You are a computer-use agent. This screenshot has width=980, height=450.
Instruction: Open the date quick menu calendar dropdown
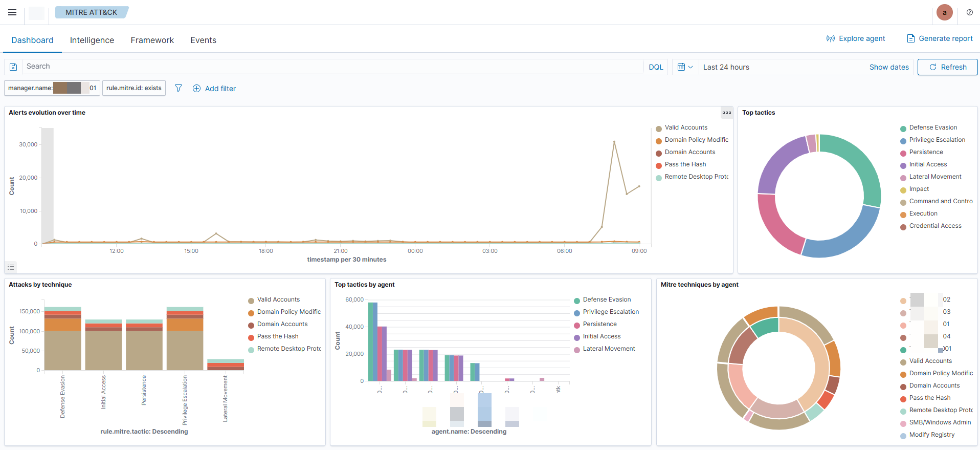[685, 67]
